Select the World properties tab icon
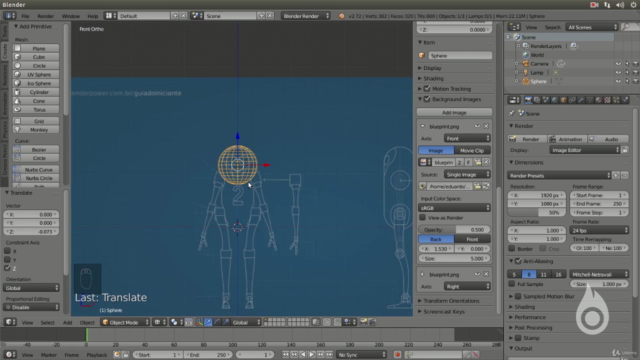This screenshot has height=360, width=640. click(554, 100)
